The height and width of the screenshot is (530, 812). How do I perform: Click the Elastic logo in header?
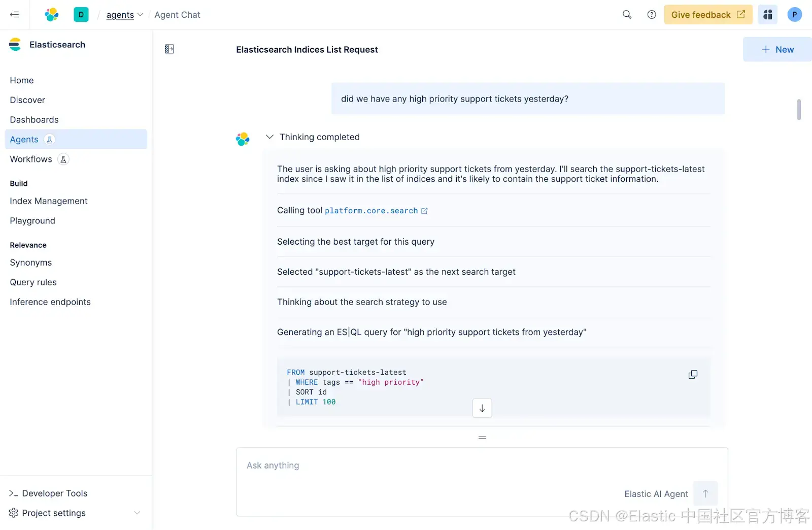(x=52, y=15)
